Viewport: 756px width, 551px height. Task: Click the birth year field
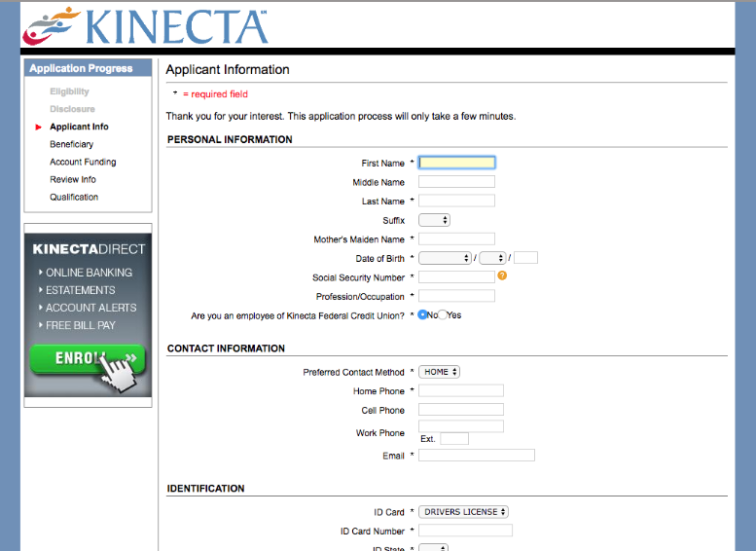click(525, 258)
